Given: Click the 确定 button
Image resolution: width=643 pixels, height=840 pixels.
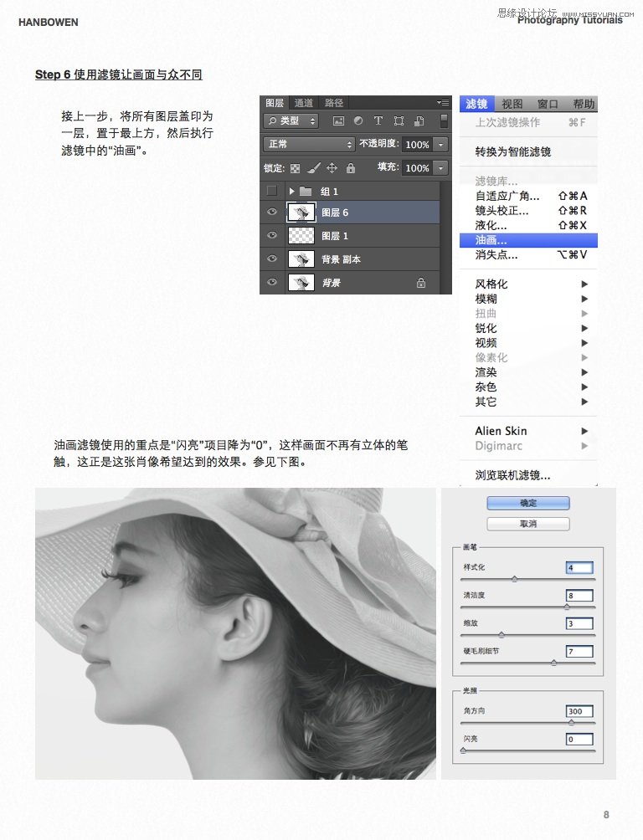Looking at the screenshot, I should coord(528,503).
